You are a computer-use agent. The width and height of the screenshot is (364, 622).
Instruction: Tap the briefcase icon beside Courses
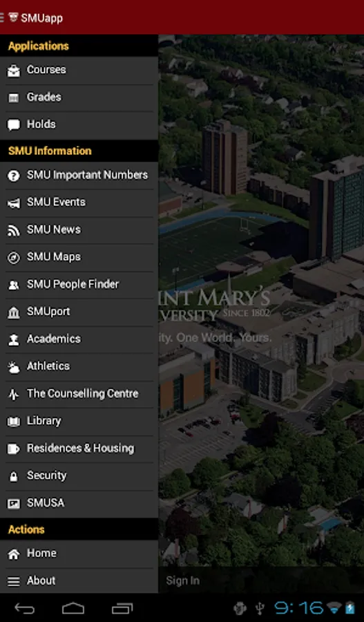pyautogui.click(x=14, y=71)
